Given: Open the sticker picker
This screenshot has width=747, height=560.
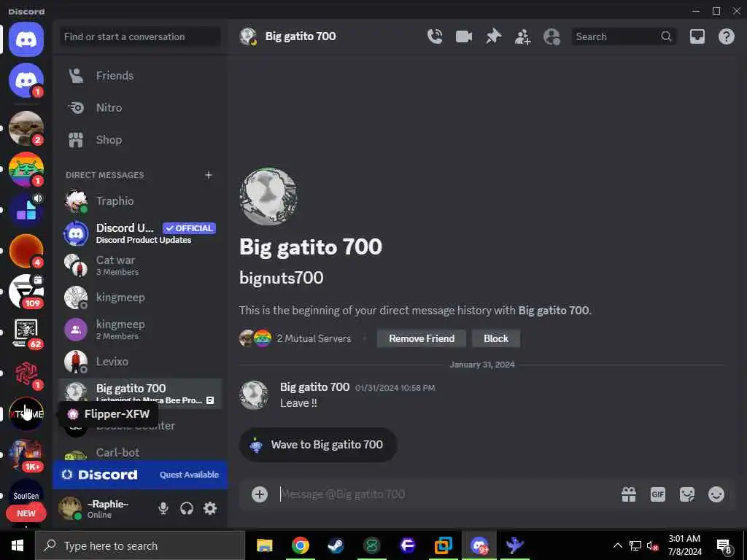Looking at the screenshot, I should pos(686,494).
